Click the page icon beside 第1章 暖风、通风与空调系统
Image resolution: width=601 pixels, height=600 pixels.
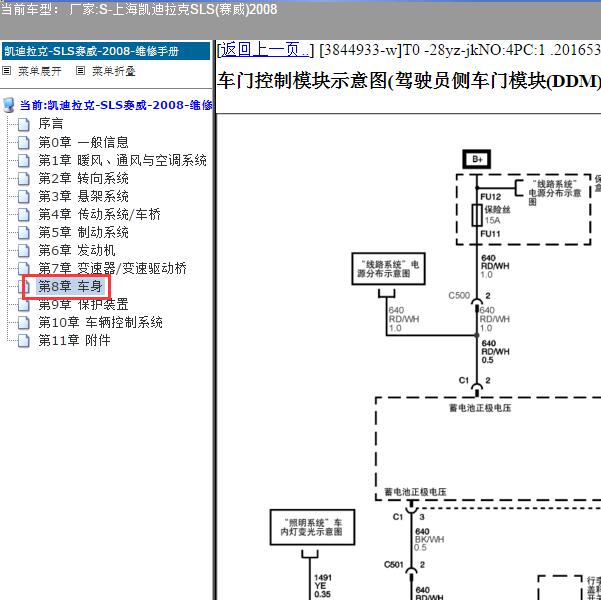click(24, 161)
